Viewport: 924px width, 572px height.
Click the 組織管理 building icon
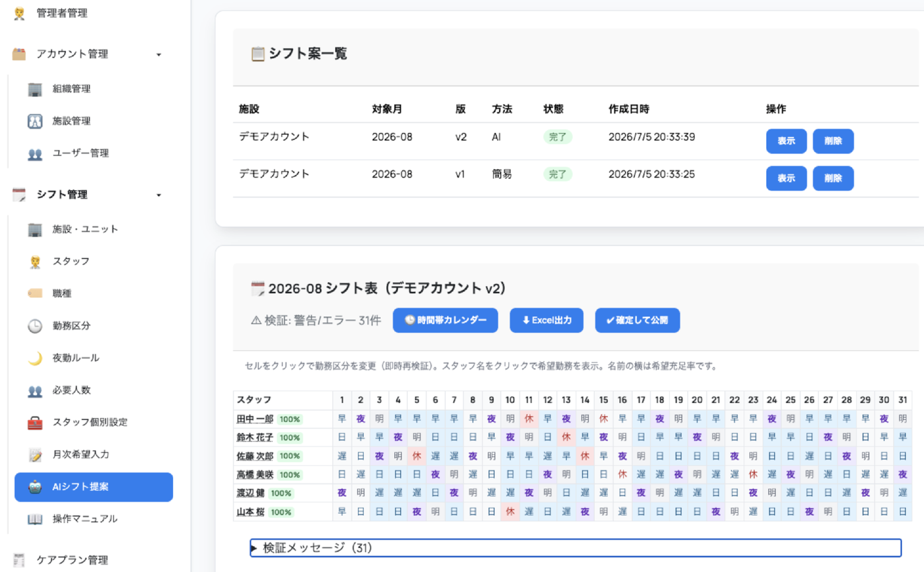[35, 89]
